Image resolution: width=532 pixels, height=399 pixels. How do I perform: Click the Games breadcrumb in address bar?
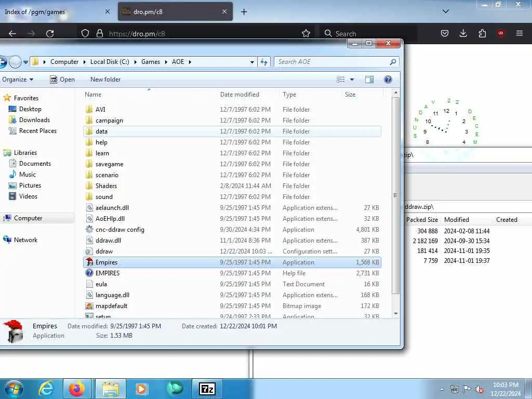[151, 62]
